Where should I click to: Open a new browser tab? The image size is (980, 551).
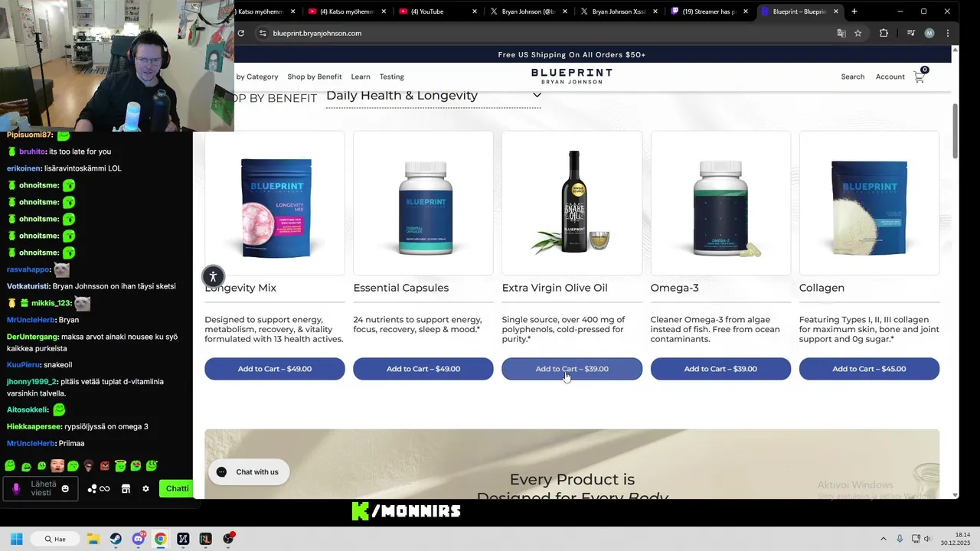[854, 11]
